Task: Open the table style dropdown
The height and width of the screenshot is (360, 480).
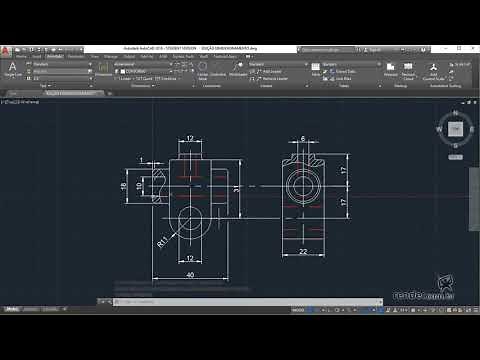Action: click(x=351, y=64)
